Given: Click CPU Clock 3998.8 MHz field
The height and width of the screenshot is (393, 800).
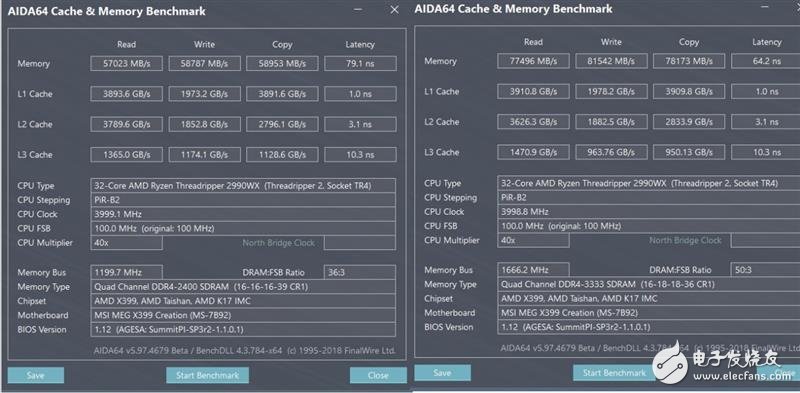Looking at the screenshot, I should (x=648, y=211).
